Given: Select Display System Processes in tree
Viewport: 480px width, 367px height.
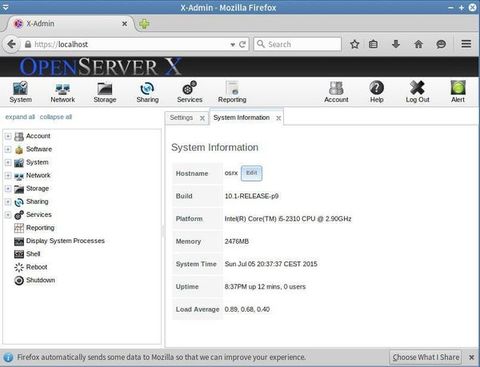Looking at the screenshot, I should tap(65, 241).
